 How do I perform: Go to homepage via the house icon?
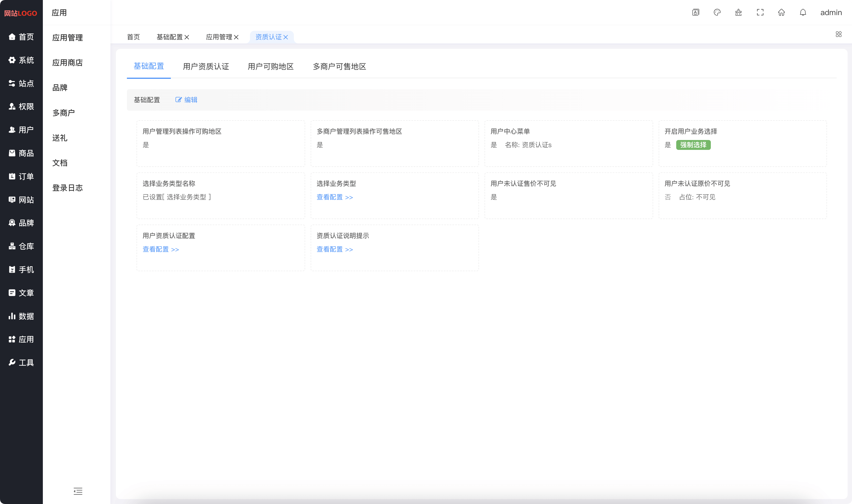pos(782,13)
